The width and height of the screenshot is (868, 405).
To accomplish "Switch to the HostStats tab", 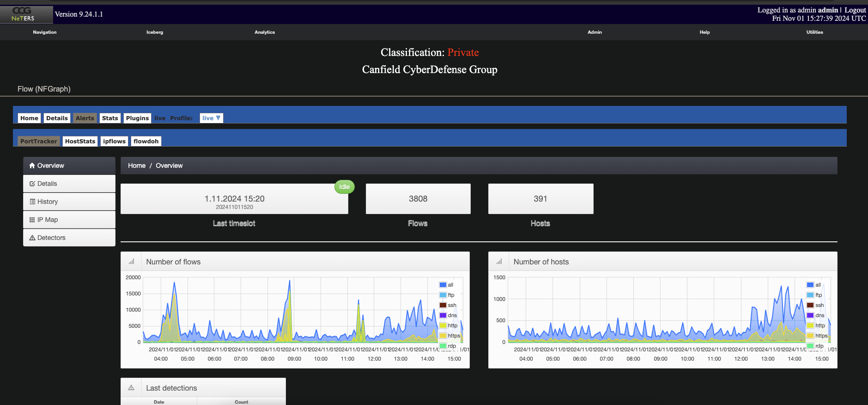I will 80,141.
